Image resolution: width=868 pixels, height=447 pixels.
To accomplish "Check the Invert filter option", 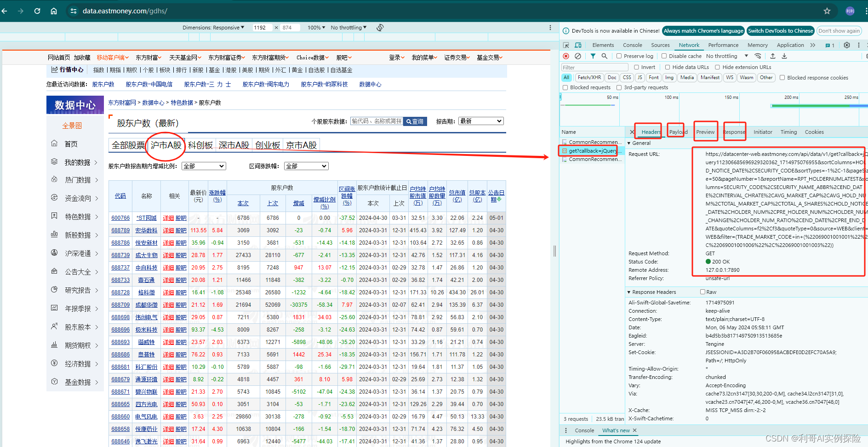I will 636,67.
